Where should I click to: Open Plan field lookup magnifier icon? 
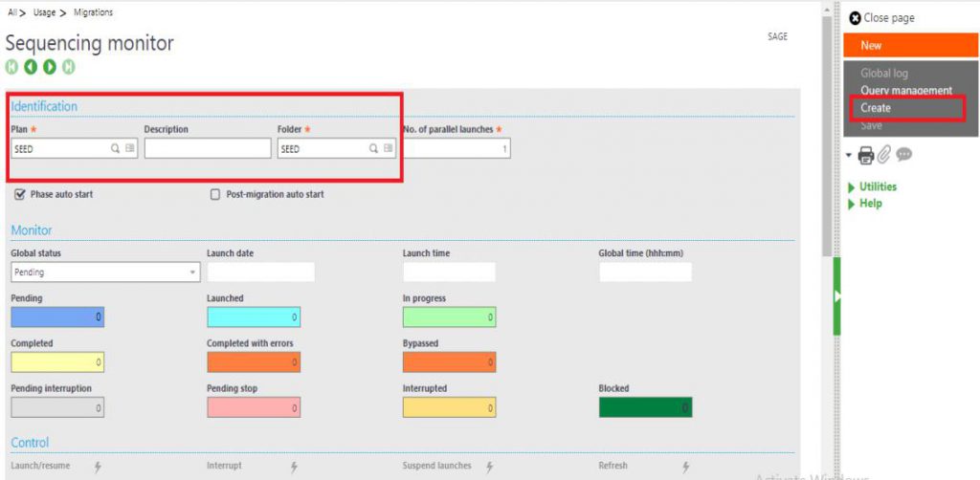click(116, 148)
